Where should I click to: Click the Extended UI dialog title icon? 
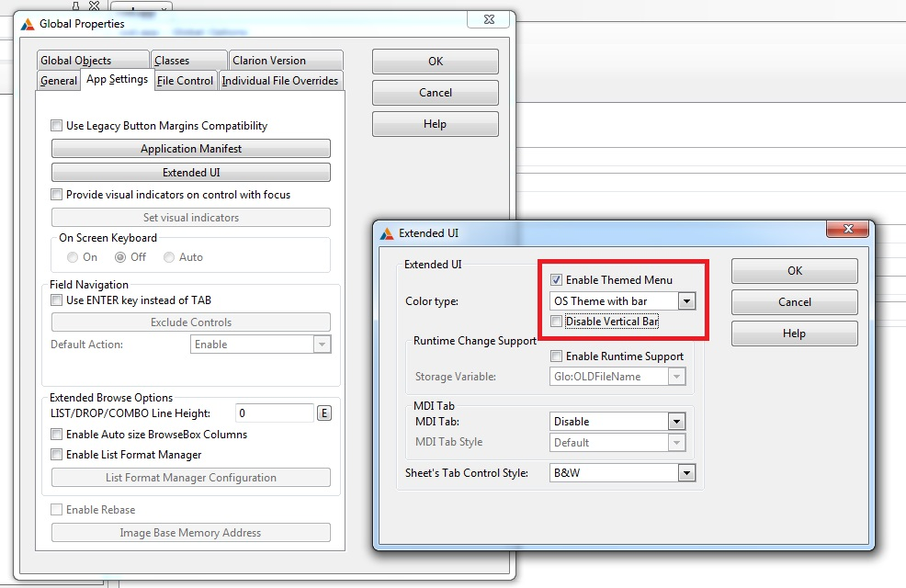click(387, 233)
